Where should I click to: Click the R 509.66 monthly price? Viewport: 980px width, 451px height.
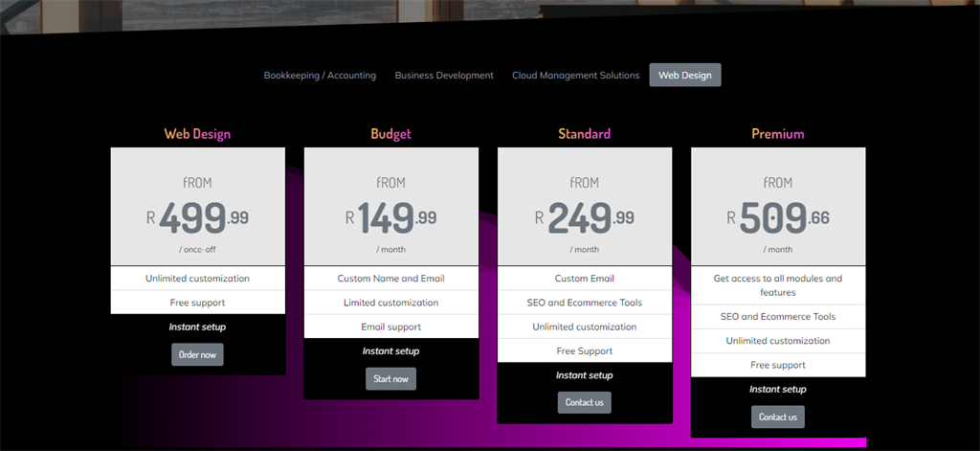[x=778, y=217]
